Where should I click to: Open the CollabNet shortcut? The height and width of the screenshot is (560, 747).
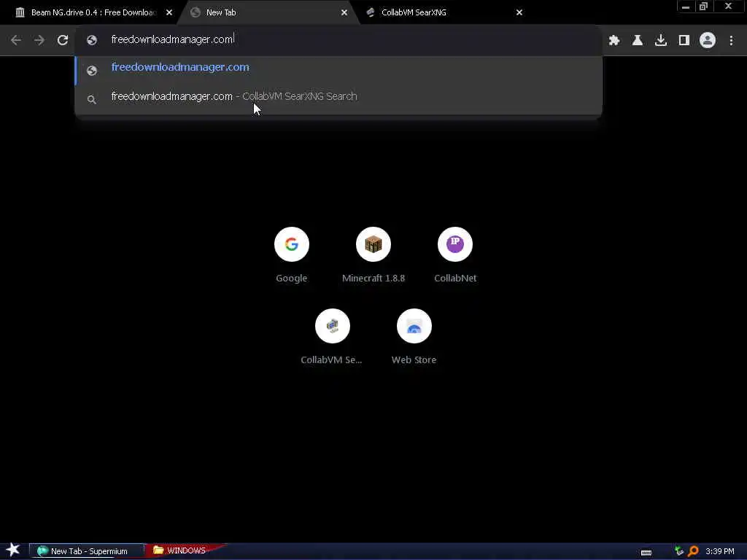click(455, 256)
